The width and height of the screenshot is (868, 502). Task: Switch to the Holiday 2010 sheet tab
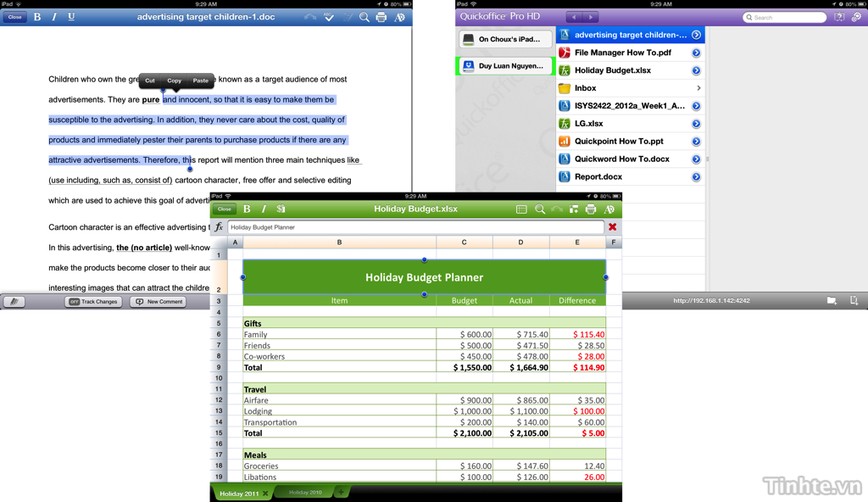(305, 493)
